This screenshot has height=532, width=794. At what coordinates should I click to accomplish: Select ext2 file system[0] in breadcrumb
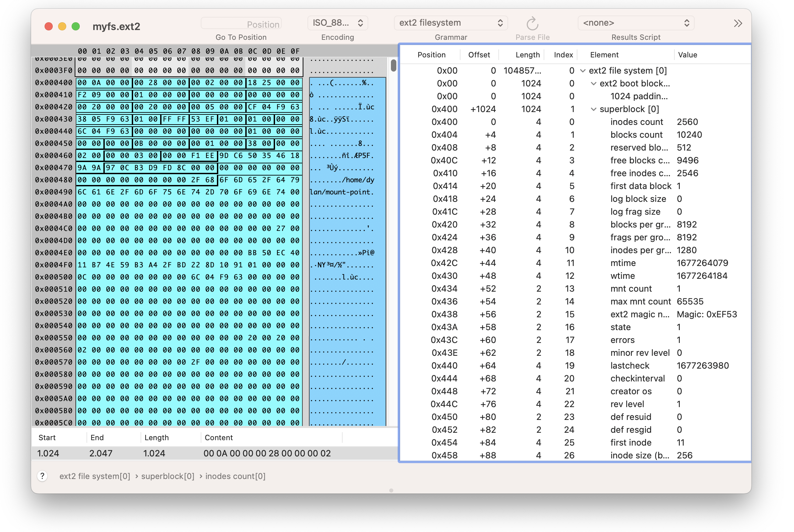click(95, 476)
